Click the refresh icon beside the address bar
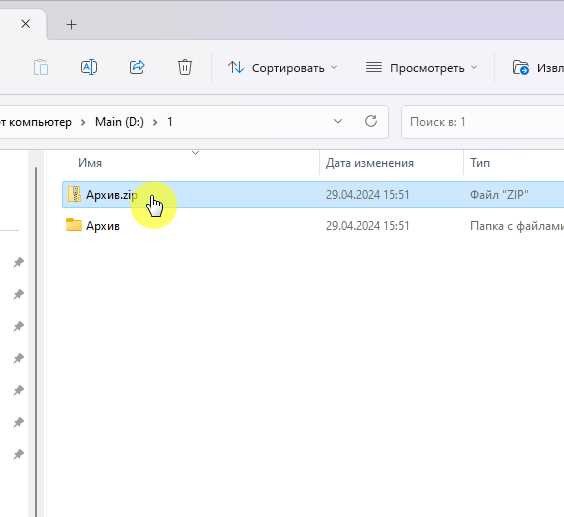The width and height of the screenshot is (564, 517). (371, 121)
